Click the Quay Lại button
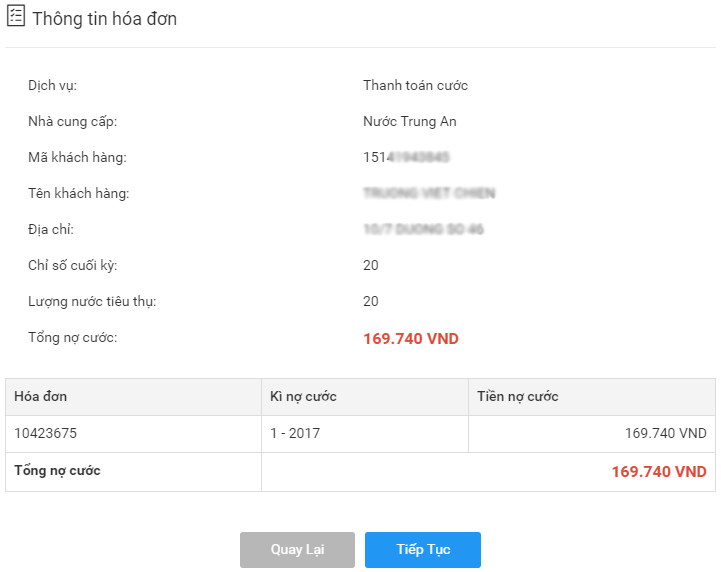 [297, 549]
